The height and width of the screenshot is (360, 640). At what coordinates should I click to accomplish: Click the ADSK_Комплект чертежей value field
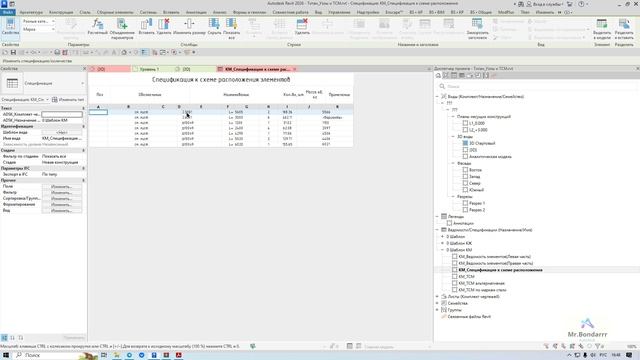pyautogui.click(x=62, y=115)
